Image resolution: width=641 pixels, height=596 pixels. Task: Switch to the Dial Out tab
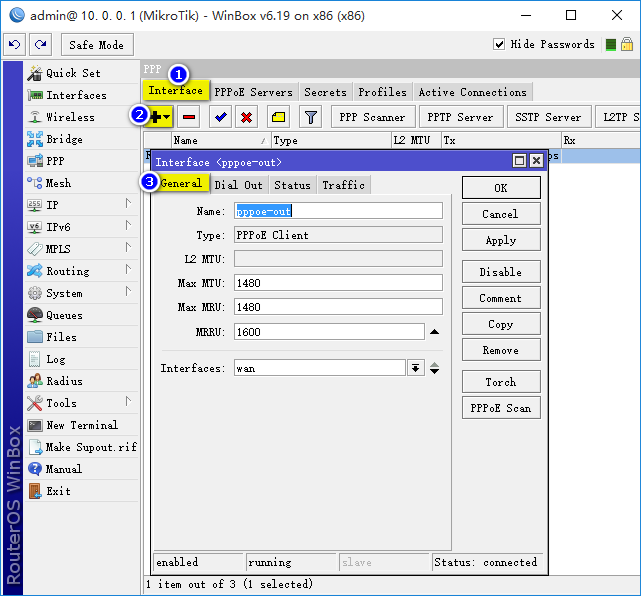(x=239, y=184)
